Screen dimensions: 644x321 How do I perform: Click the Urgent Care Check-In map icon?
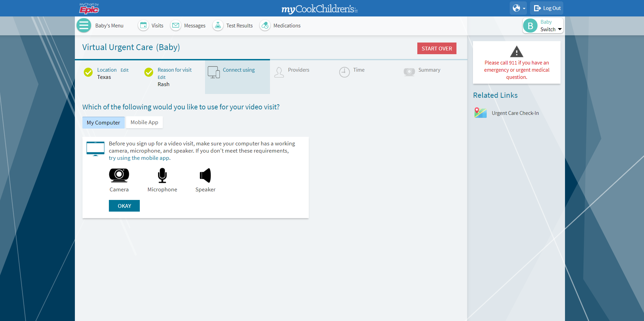coord(481,113)
